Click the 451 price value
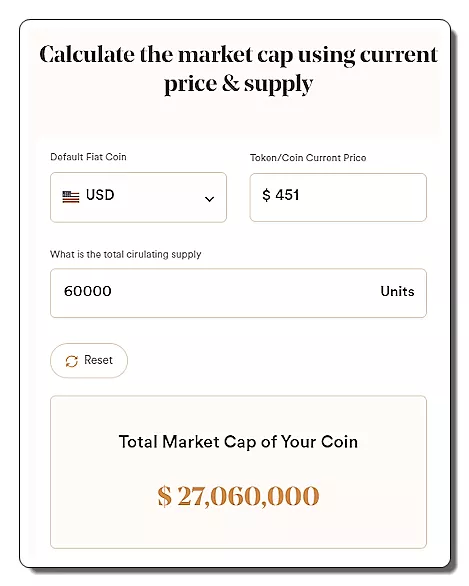469x586 pixels. coord(287,195)
